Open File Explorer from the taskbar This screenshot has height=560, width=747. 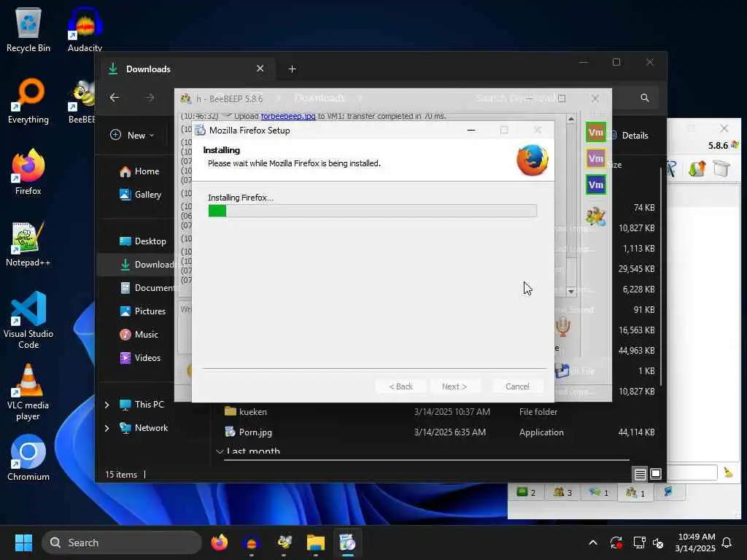click(315, 542)
